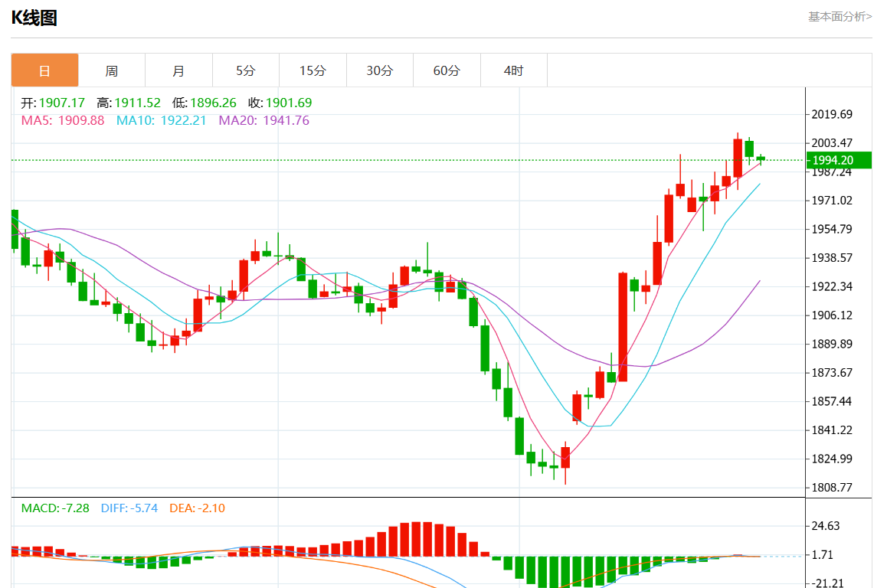Open the 5分 chart tab

246,70
